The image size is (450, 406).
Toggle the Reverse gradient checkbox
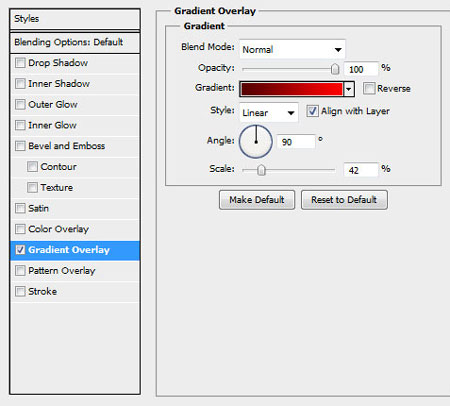click(x=369, y=88)
